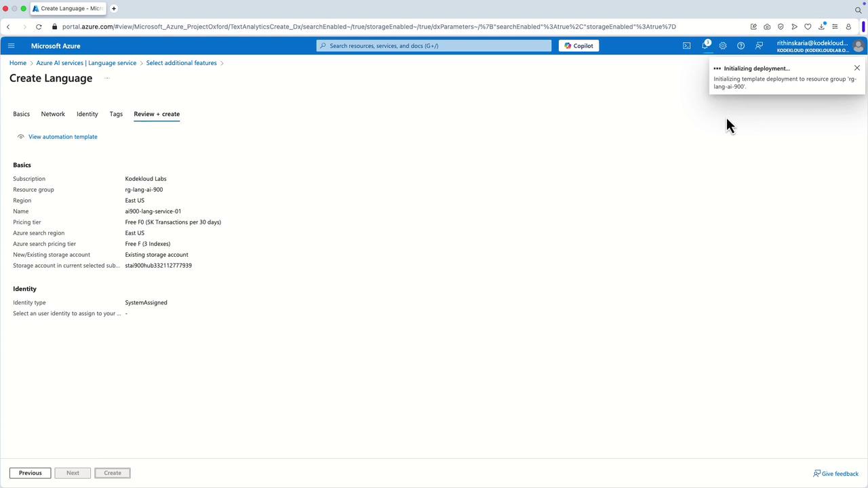The height and width of the screenshot is (488, 868).
Task: Click the eye icon beside View automation template
Action: pos(21,137)
